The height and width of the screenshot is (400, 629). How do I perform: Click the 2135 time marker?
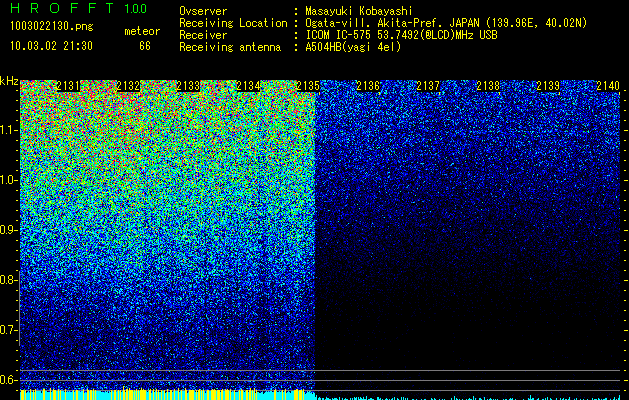pyautogui.click(x=308, y=86)
